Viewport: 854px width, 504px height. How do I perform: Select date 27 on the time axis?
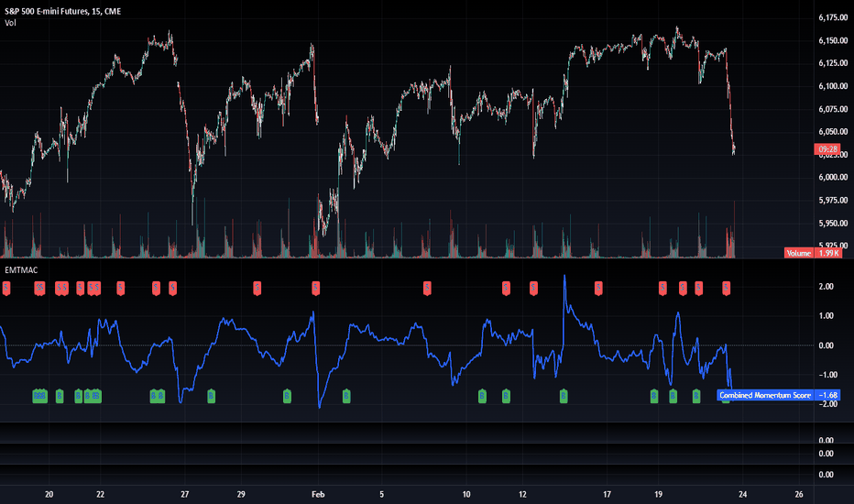(x=184, y=494)
